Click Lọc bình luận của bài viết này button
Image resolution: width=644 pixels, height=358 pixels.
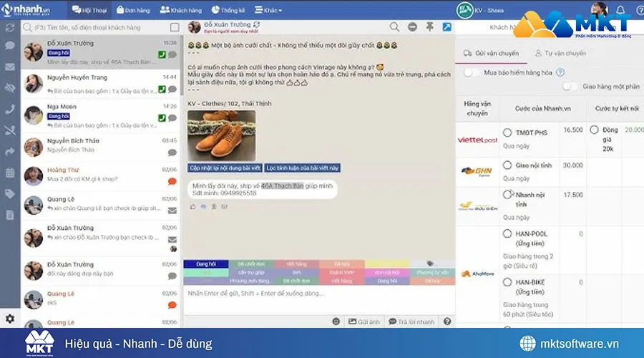pos(302,168)
